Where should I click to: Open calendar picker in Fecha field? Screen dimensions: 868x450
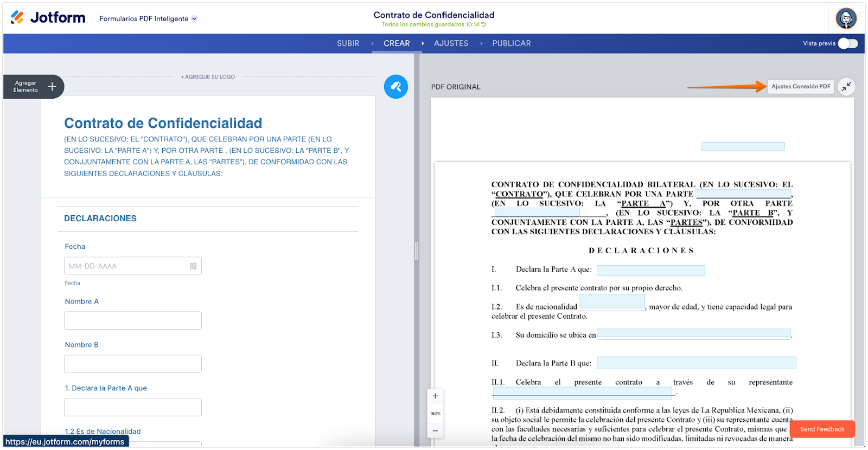click(x=193, y=266)
